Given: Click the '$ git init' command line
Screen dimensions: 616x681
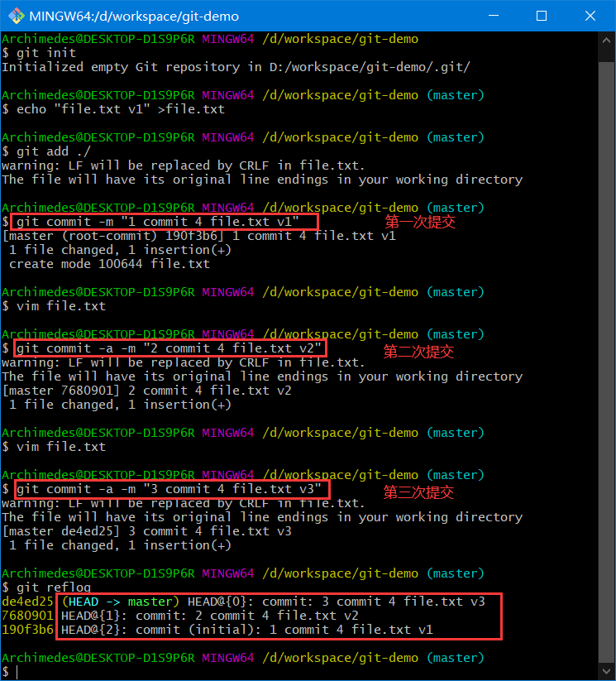Looking at the screenshot, I should (39, 53).
